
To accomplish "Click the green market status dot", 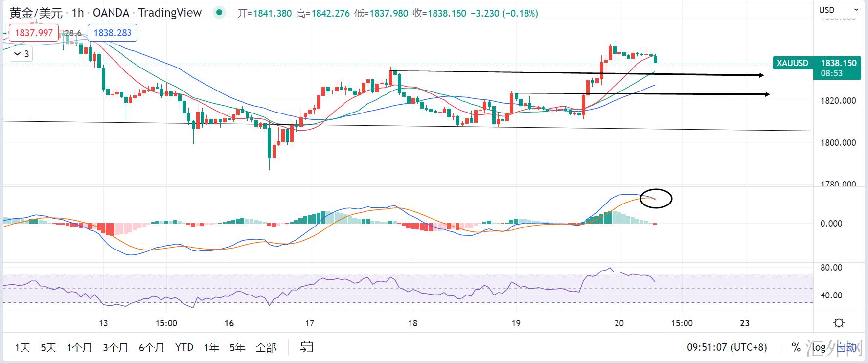I will point(220,13).
